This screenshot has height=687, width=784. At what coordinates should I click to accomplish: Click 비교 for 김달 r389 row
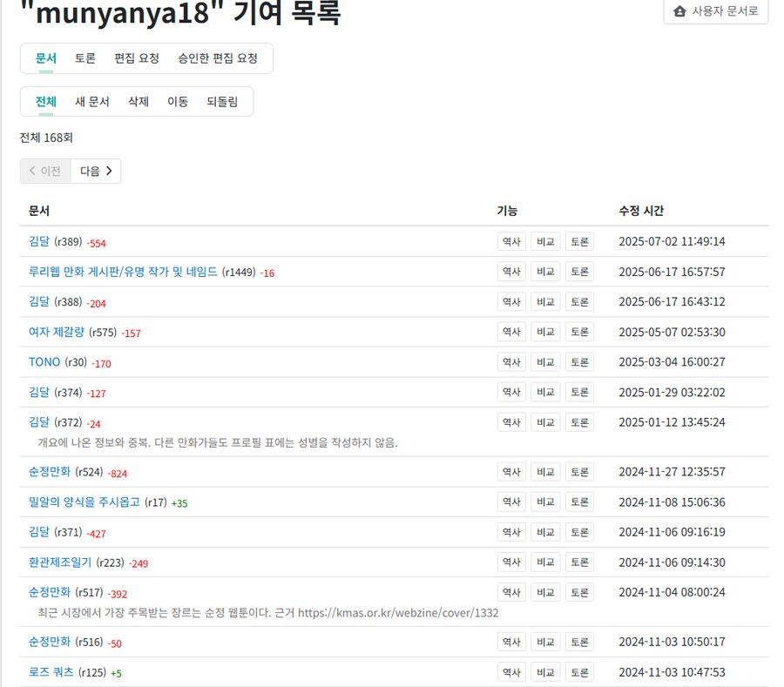545,242
